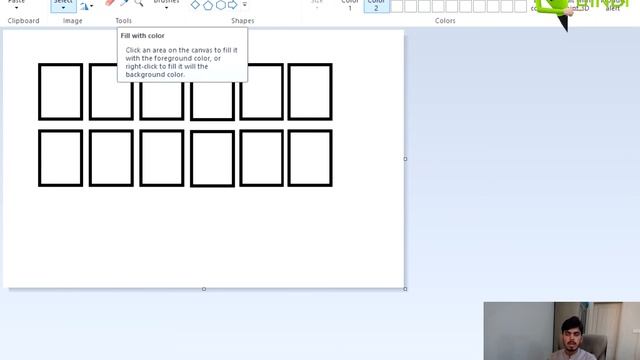Choose the Hexagon shape
640x360 pixels.
point(221,5)
